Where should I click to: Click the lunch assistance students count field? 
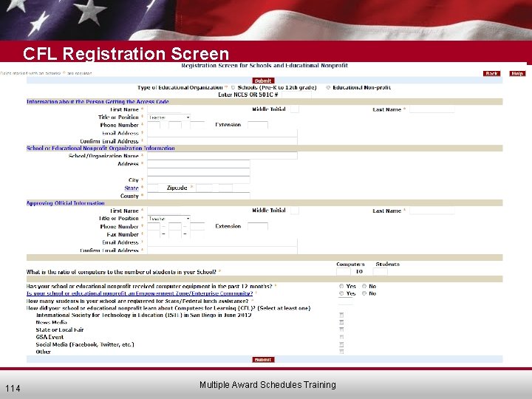click(345, 301)
